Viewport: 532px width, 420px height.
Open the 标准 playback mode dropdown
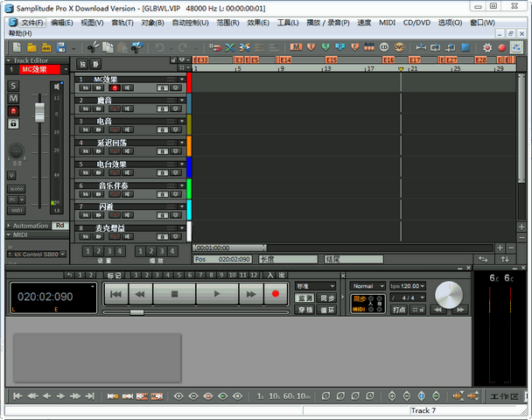point(316,286)
